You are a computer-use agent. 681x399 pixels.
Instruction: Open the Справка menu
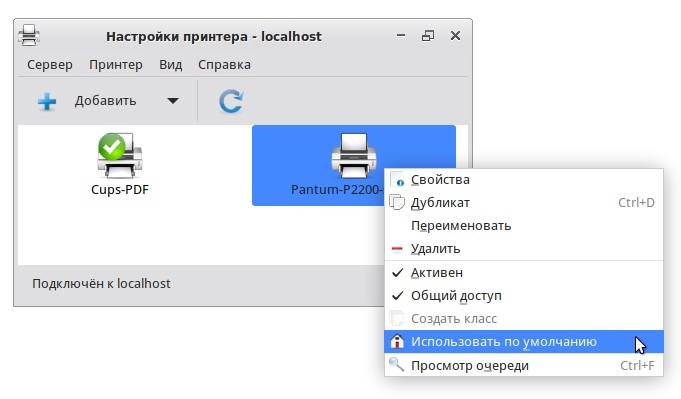225,65
